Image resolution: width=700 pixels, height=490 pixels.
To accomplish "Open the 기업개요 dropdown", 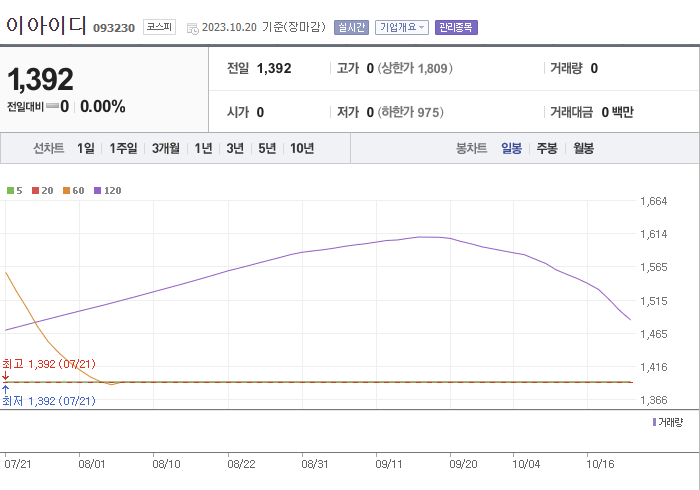I will point(402,27).
